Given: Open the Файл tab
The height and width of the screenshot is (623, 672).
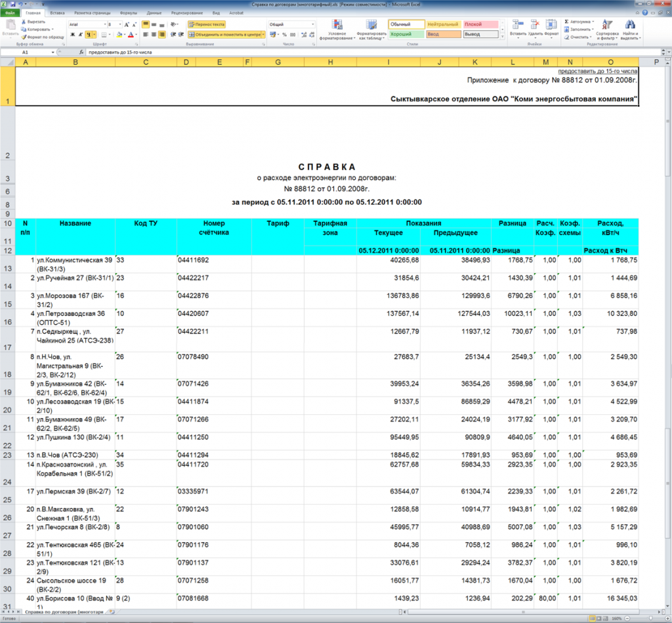Looking at the screenshot, I should 10,13.
